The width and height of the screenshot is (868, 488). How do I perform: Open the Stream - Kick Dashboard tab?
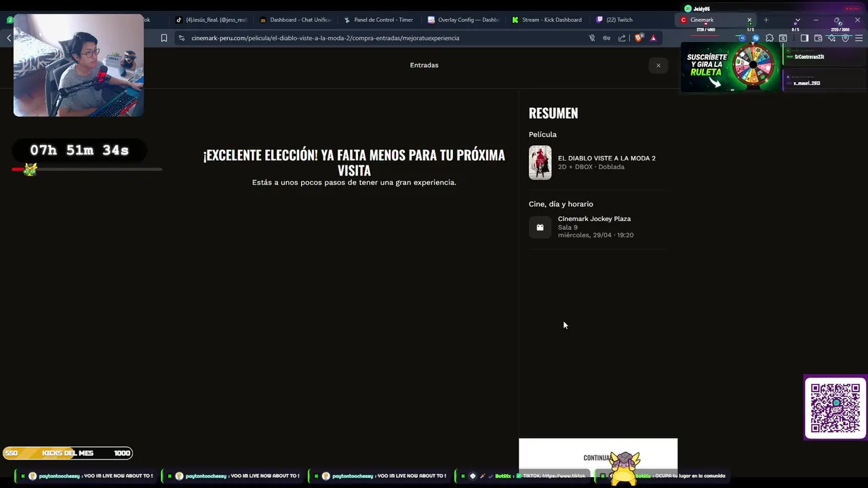pyautogui.click(x=547, y=20)
